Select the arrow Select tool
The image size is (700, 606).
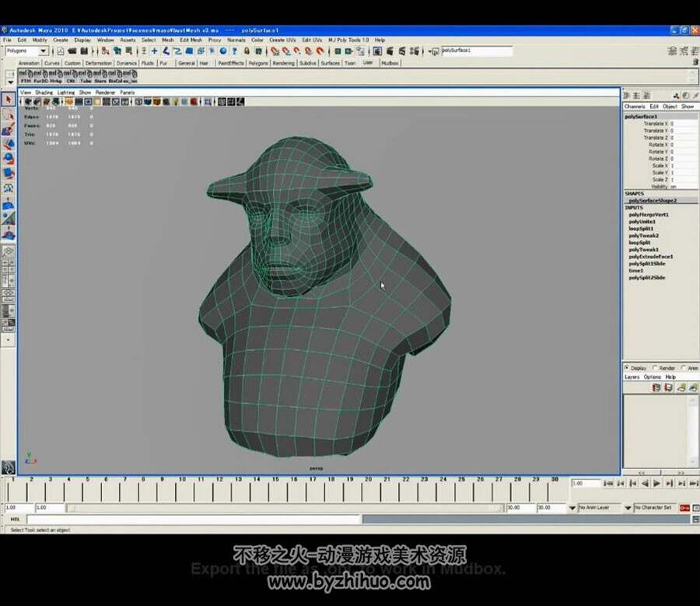[8, 99]
